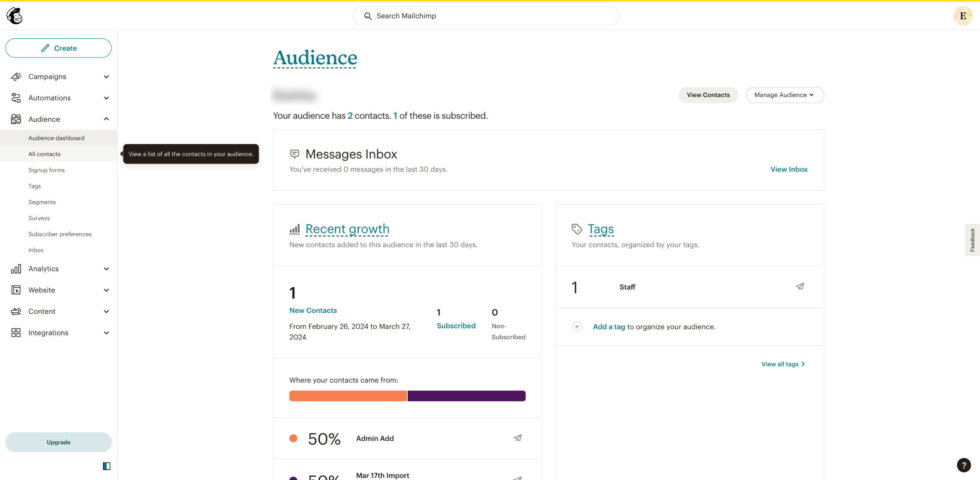Click the Integrations grid icon

coord(16,333)
